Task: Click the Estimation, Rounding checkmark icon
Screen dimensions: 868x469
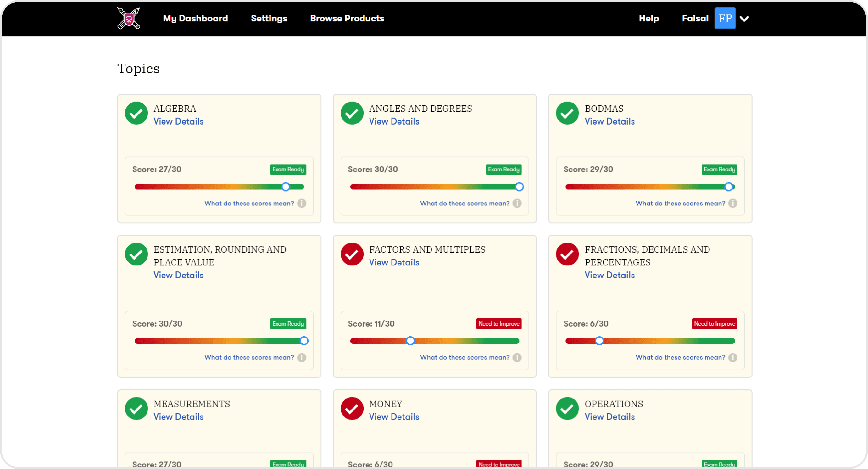Action: (x=136, y=254)
